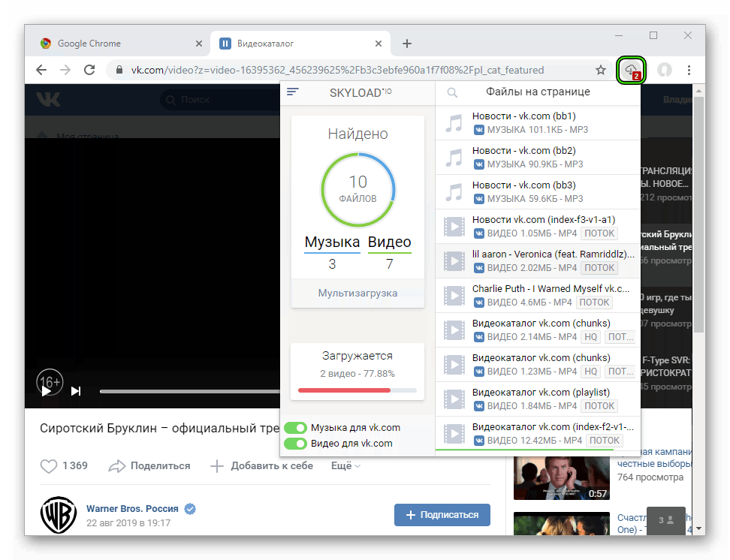Go back to previous page
This screenshot has width=730, height=560.
41,71
